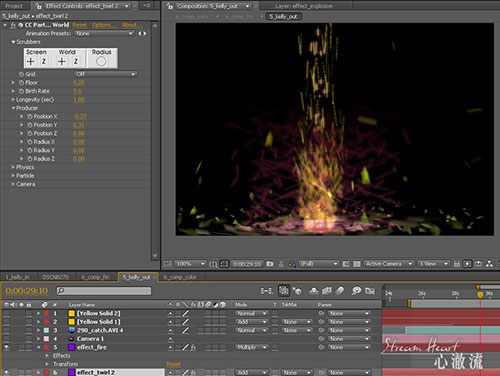Open the Grid dropdown set to Off
Viewport: 500px width, 376px height.
(x=105, y=74)
